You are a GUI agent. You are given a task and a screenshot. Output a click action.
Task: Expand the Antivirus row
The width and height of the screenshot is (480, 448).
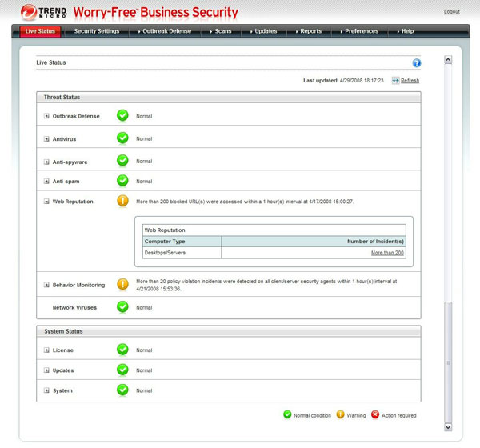[x=46, y=139]
